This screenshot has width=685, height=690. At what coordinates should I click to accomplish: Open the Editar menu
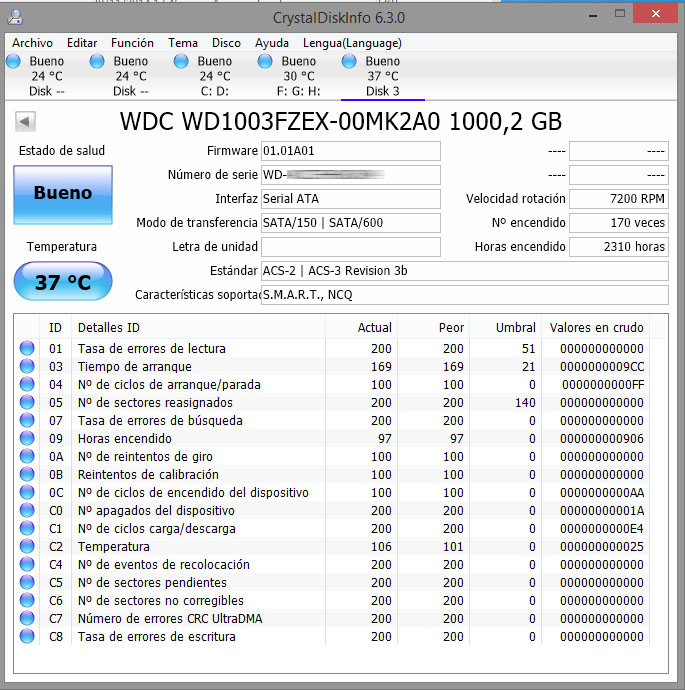pyautogui.click(x=82, y=43)
